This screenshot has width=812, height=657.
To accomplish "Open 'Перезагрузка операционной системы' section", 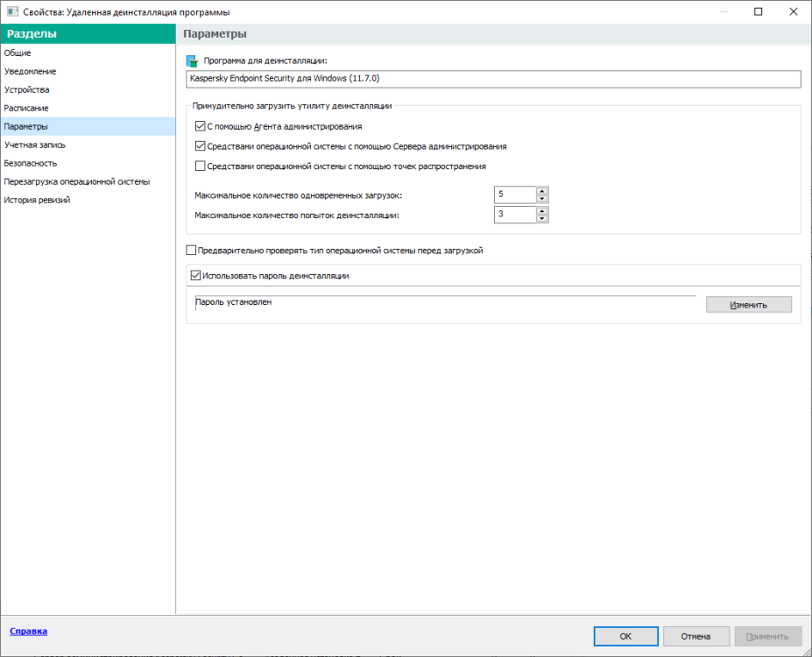I will click(88, 181).
